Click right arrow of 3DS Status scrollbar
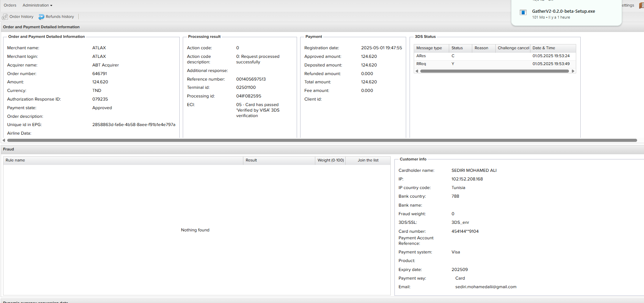Image resolution: width=644 pixels, height=303 pixels. (573, 71)
